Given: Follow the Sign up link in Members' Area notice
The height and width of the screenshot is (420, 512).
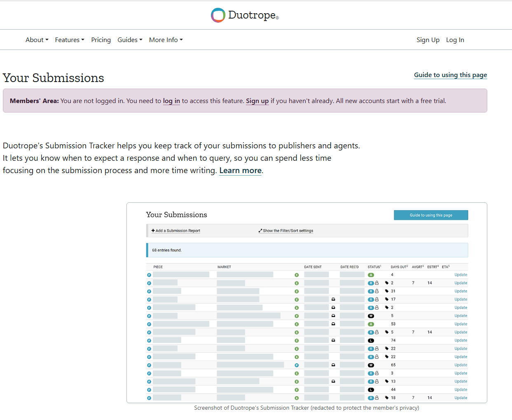Looking at the screenshot, I should point(257,101).
